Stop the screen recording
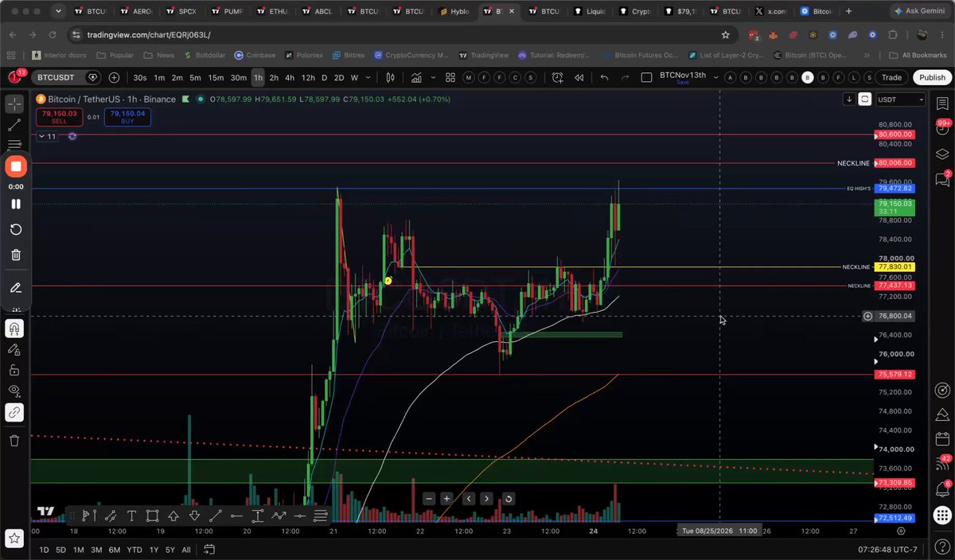955x560 pixels. tap(16, 166)
